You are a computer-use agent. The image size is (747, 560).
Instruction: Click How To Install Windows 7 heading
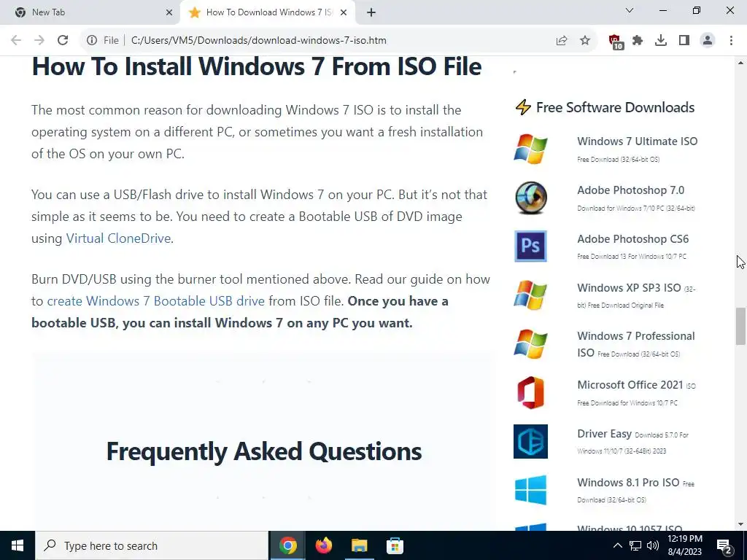pos(256,66)
